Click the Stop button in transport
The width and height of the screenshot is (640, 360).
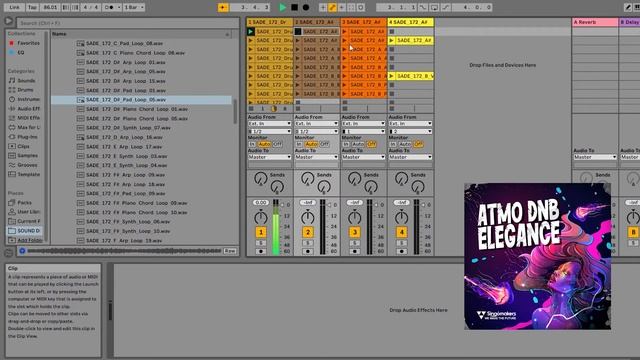294,7
